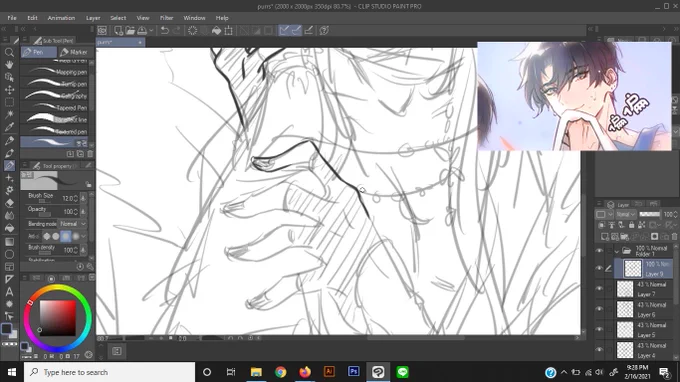
Task: Open the Save dropdown arrow in command bar
Action: 151,30
